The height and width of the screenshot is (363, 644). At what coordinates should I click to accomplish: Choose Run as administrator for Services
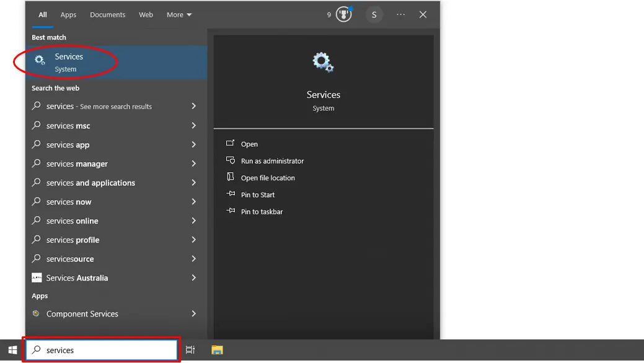coord(272,161)
